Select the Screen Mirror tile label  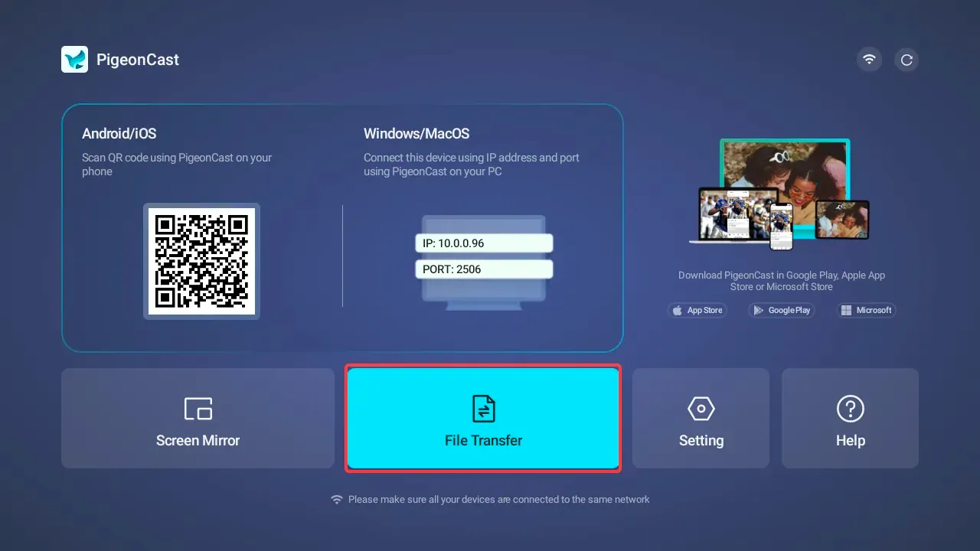pos(198,441)
